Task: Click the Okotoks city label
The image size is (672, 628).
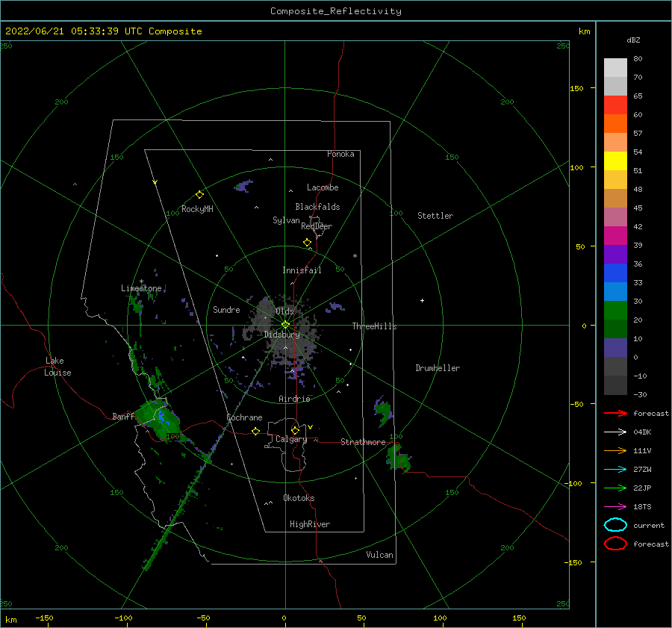Action: coord(299,498)
